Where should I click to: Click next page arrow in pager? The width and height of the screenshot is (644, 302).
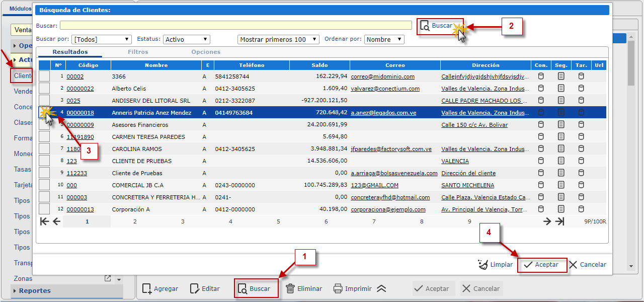pos(547,221)
